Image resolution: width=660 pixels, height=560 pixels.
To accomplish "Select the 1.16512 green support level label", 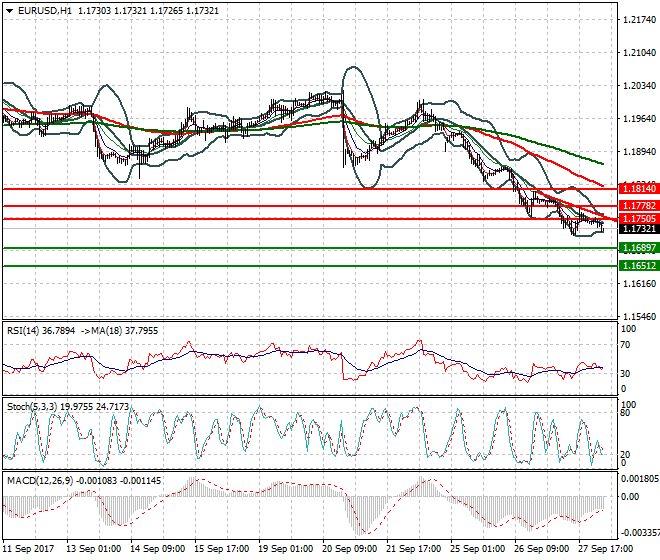I will (x=639, y=266).
